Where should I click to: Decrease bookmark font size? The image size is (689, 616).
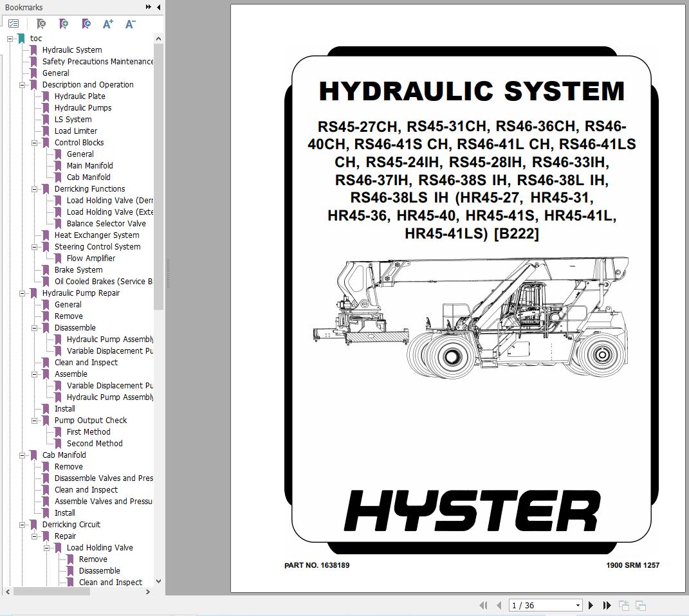click(130, 24)
